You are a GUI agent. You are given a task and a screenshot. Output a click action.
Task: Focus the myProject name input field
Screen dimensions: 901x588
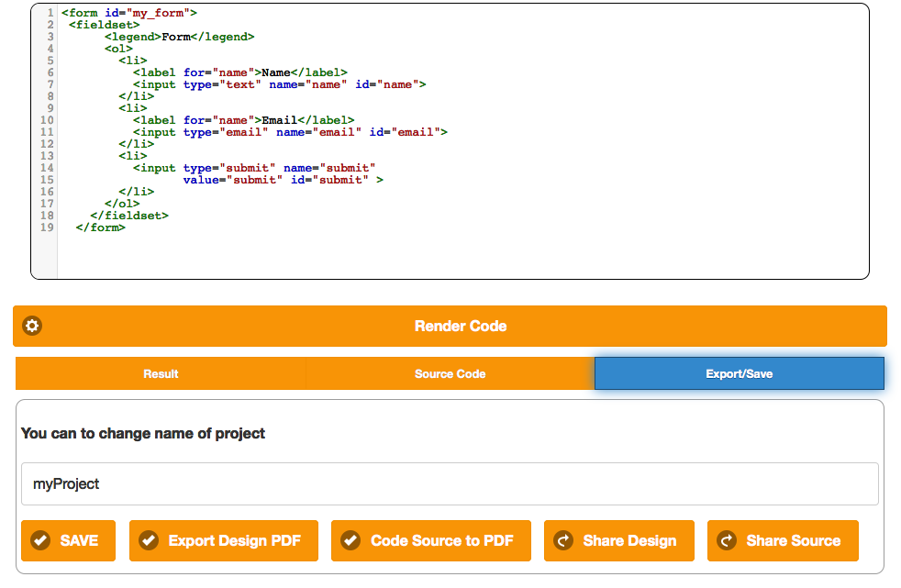450,483
